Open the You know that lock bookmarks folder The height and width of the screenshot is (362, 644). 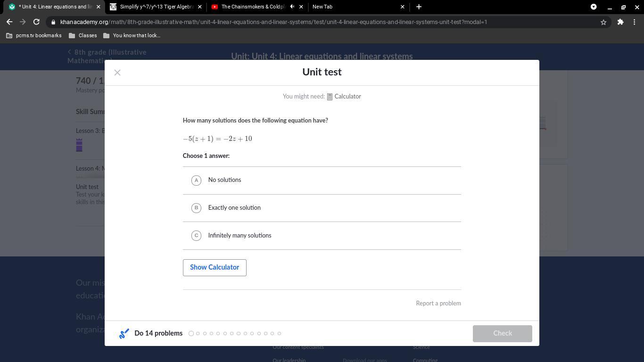(132, 35)
